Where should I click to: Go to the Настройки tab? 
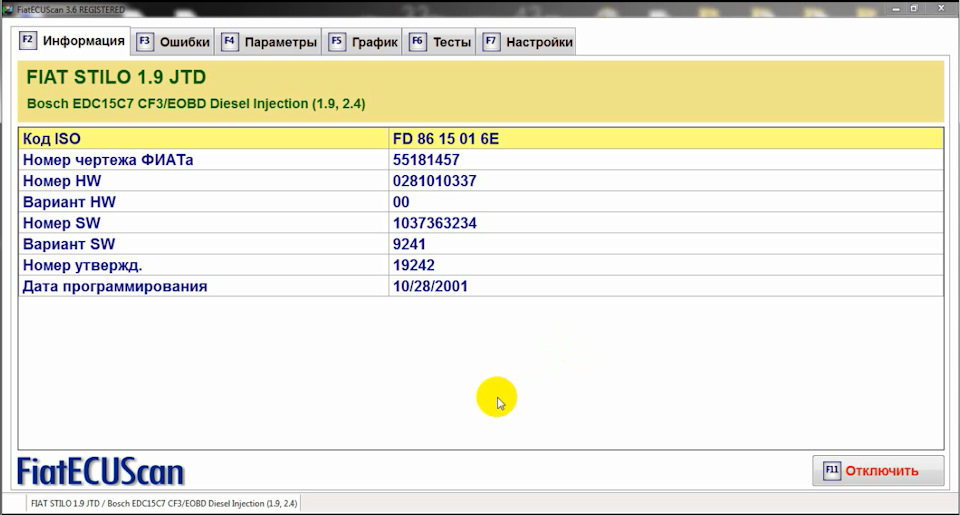click(527, 42)
